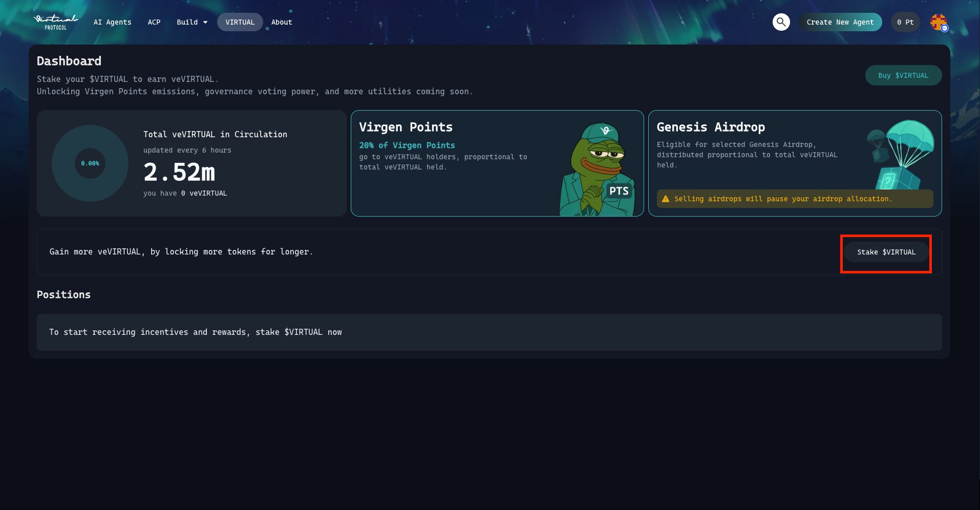Image resolution: width=980 pixels, height=510 pixels.
Task: Click the 2.52m circulation value
Action: (x=179, y=172)
